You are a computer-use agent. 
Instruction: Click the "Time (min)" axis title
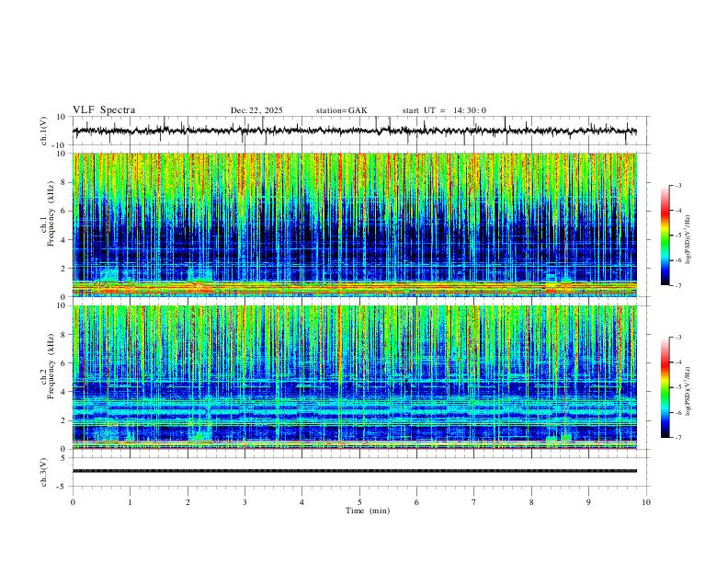coord(368,511)
